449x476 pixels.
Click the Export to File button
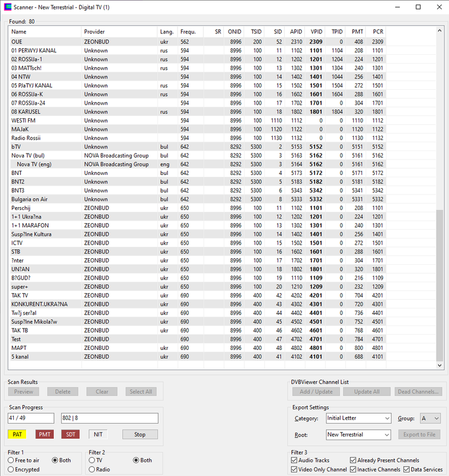(419, 434)
